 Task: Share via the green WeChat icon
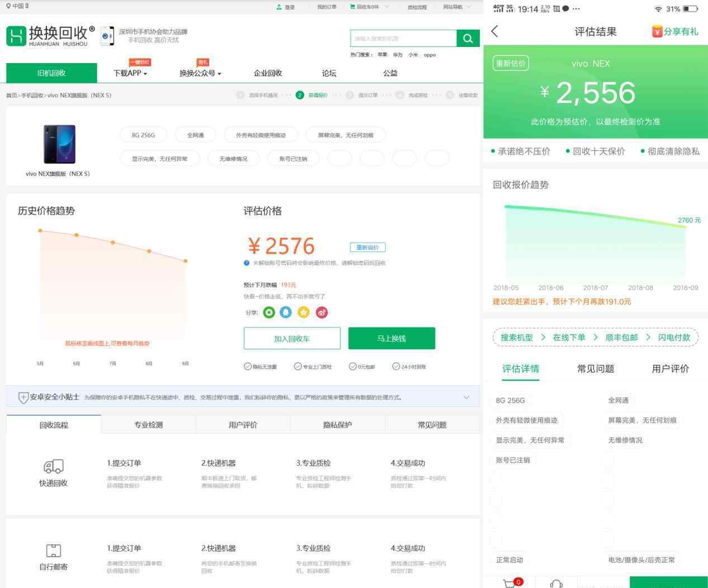tap(269, 312)
